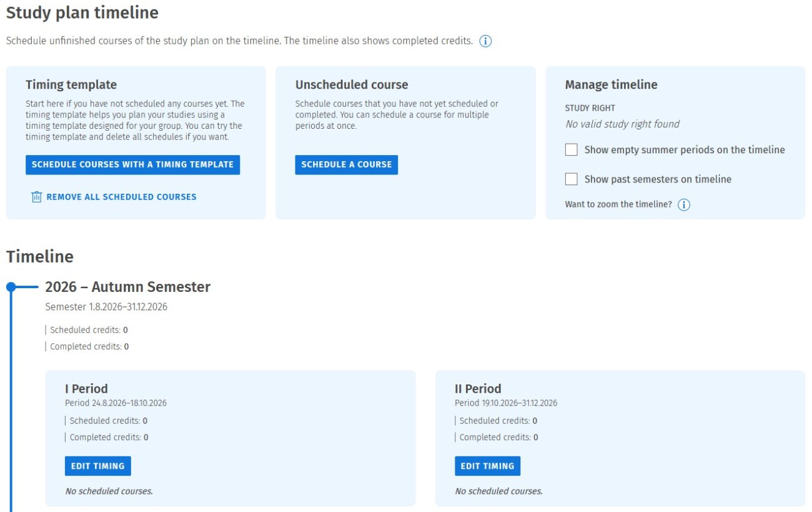The image size is (812, 512).
Task: Click the 'I Period' card heading
Action: pos(86,389)
